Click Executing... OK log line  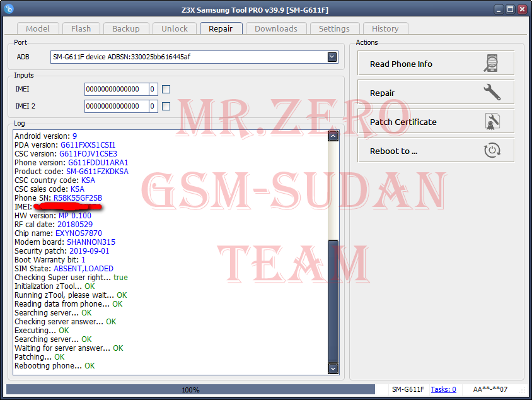coord(42,331)
